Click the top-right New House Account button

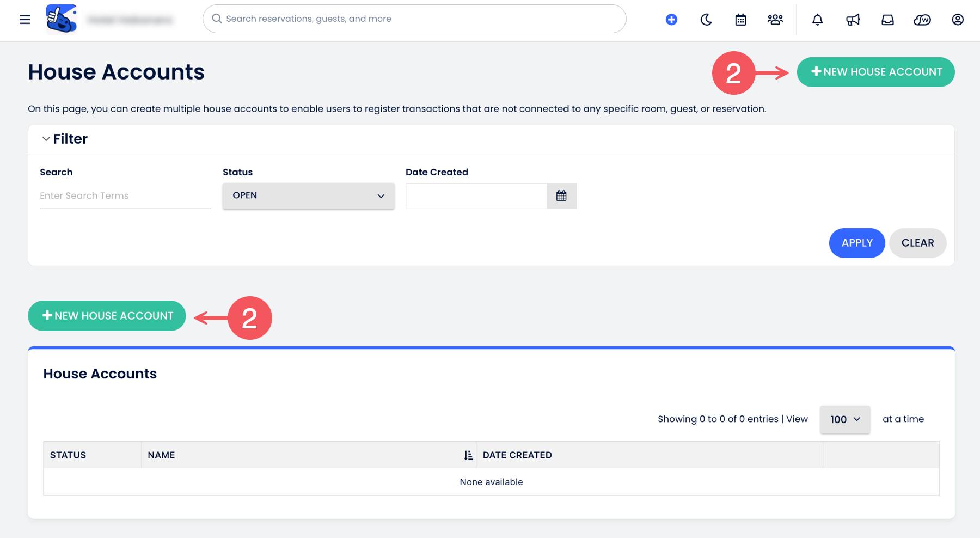pos(875,72)
